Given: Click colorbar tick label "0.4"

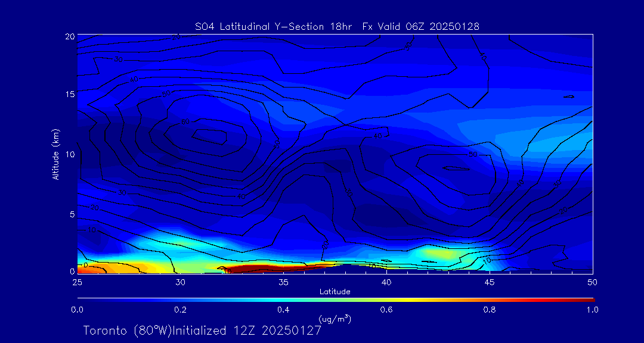Looking at the screenshot, I should 283,310.
